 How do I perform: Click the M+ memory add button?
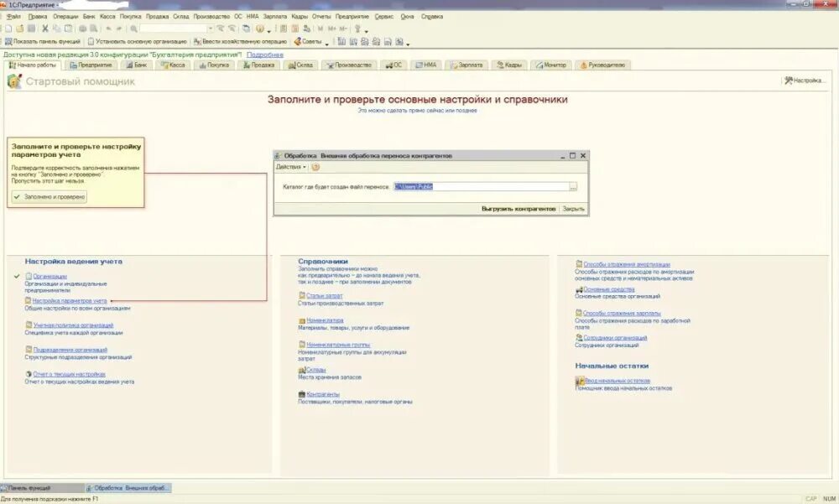tap(331, 29)
